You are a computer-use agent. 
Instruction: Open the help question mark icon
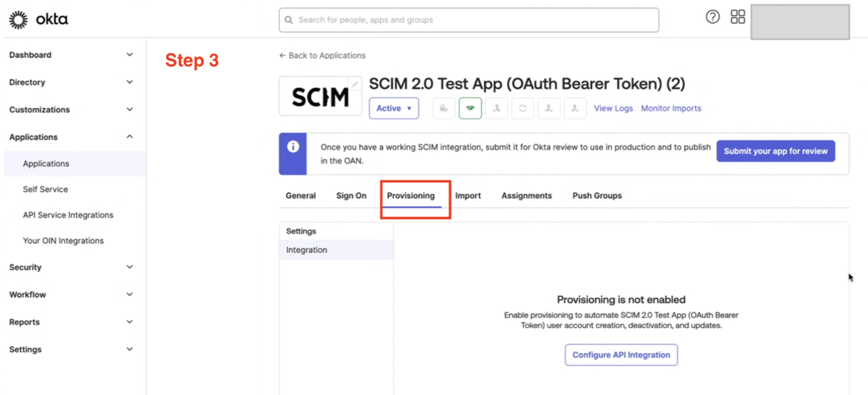[x=712, y=17]
